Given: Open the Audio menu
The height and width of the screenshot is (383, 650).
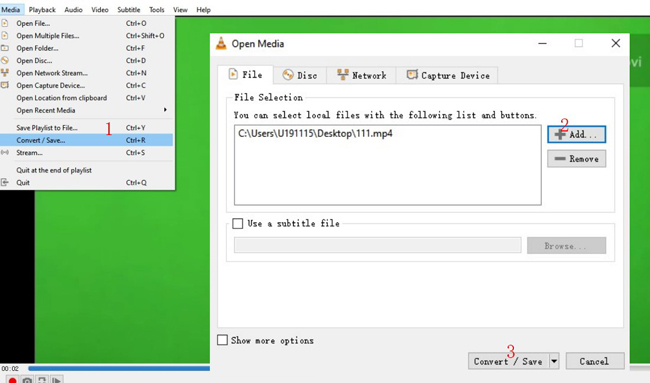Looking at the screenshot, I should click(73, 10).
